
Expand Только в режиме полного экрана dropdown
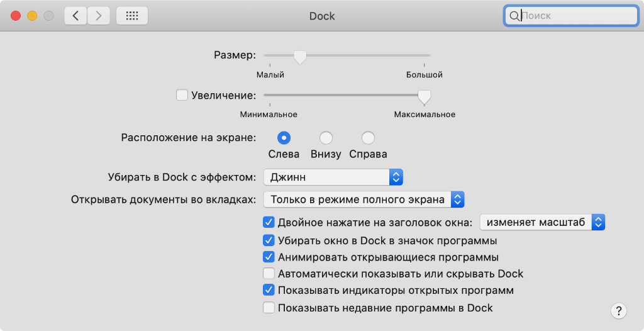coord(364,199)
